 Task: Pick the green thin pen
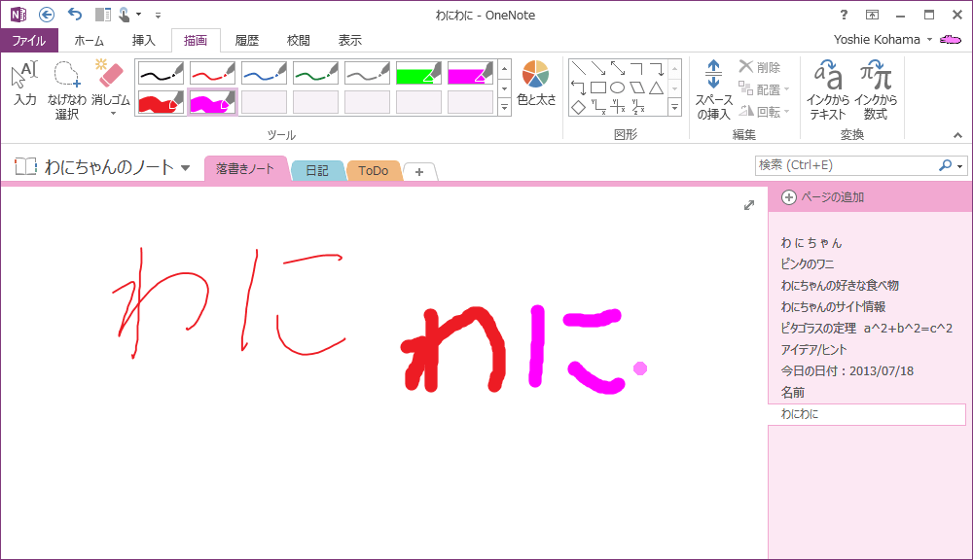pyautogui.click(x=315, y=73)
